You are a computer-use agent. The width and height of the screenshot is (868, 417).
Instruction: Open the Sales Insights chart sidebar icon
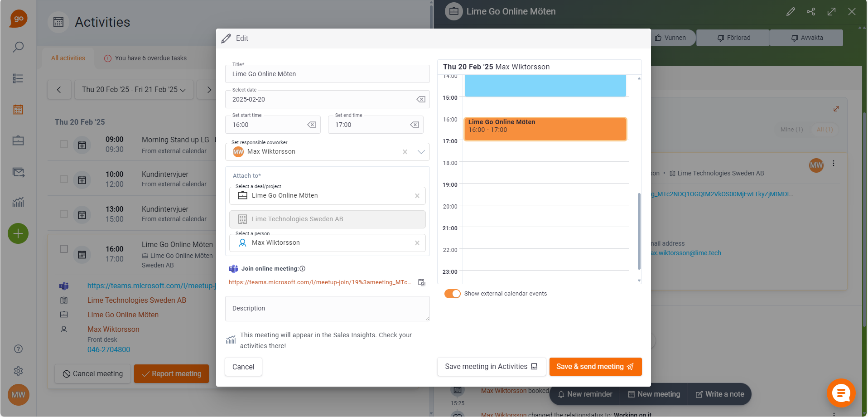click(x=18, y=202)
